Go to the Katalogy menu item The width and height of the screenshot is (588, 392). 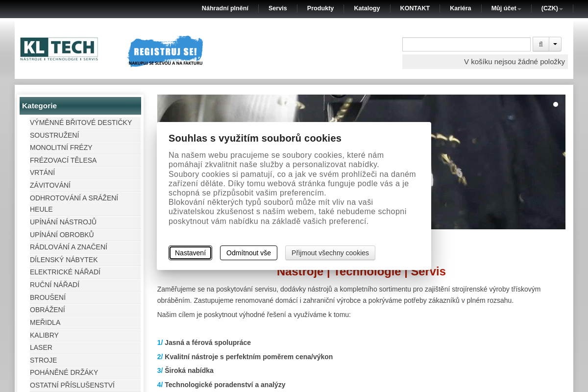tap(367, 8)
